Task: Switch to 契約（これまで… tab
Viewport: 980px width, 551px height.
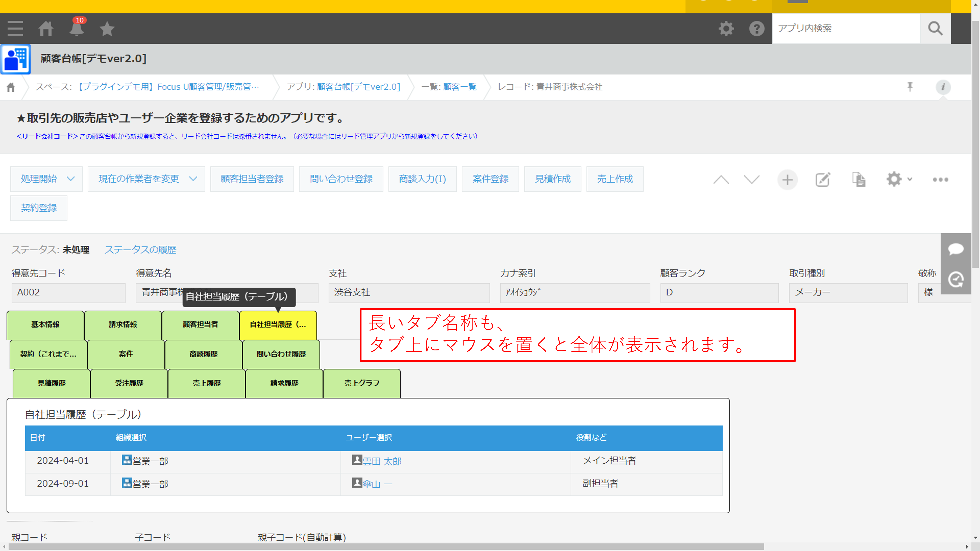Action: click(48, 354)
